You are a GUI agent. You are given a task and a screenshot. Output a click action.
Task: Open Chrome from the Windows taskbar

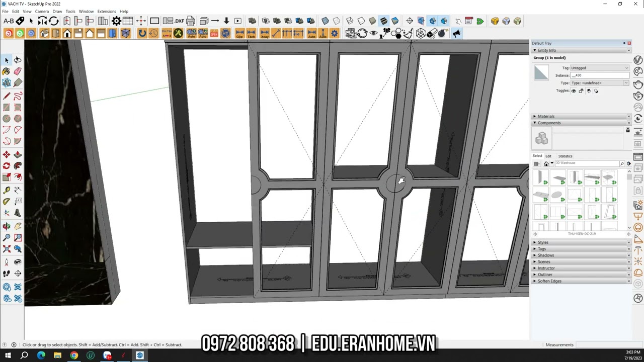[x=74, y=355]
